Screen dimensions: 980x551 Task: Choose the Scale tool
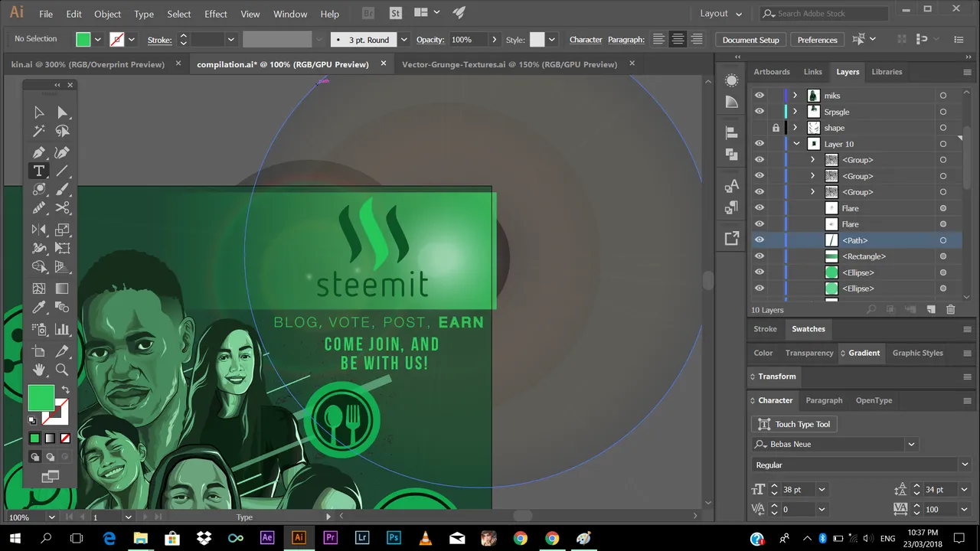point(62,229)
